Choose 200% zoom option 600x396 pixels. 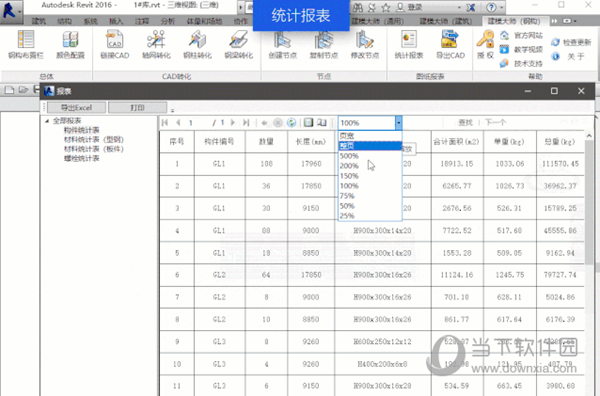coord(370,166)
